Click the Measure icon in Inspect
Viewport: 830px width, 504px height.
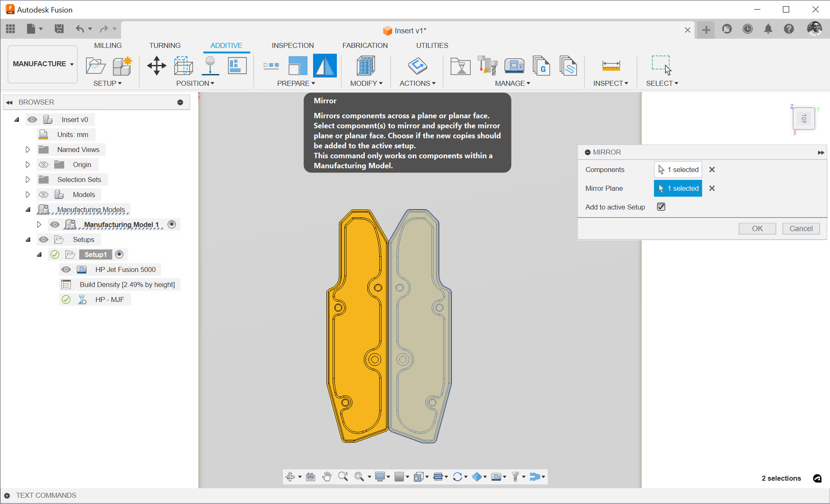611,66
